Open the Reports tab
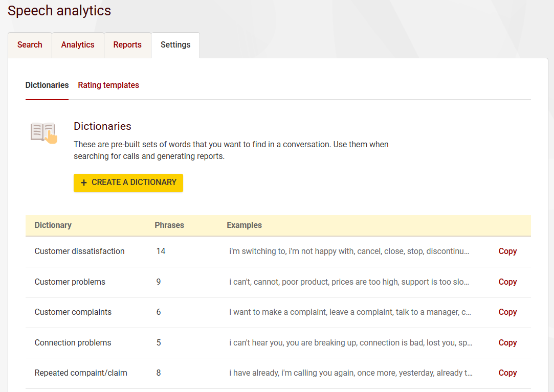 (x=127, y=45)
